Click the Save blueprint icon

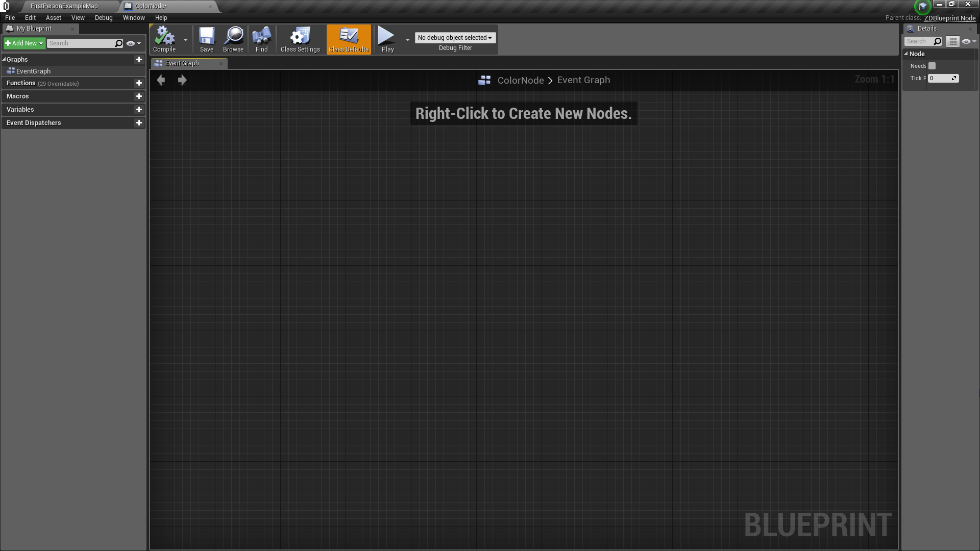tap(206, 36)
